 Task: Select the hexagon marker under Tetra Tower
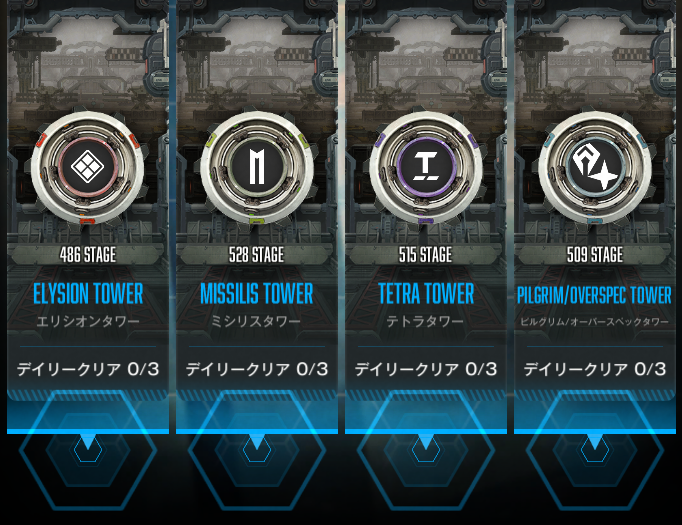click(x=426, y=450)
